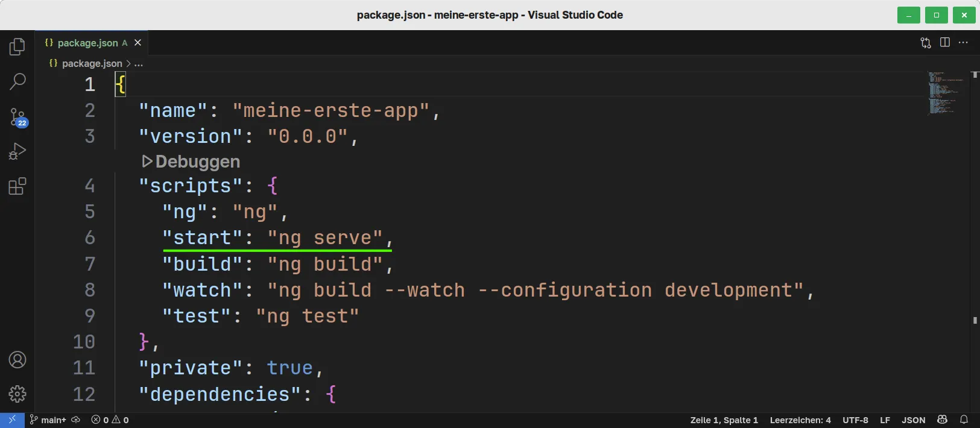Click the Debuggen code lens link
This screenshot has height=428, width=980.
[191, 162]
